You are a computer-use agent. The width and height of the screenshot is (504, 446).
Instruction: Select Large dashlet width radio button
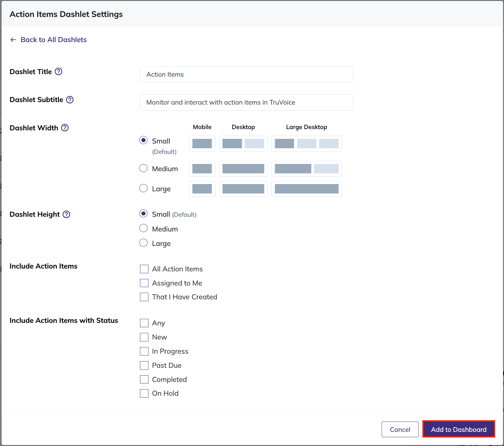tap(143, 188)
